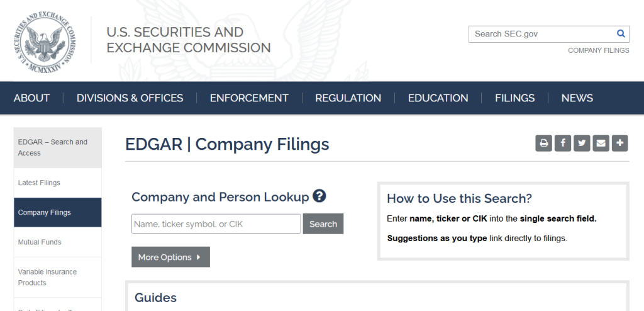Open help icon beside Company and Person Lookup

[319, 196]
